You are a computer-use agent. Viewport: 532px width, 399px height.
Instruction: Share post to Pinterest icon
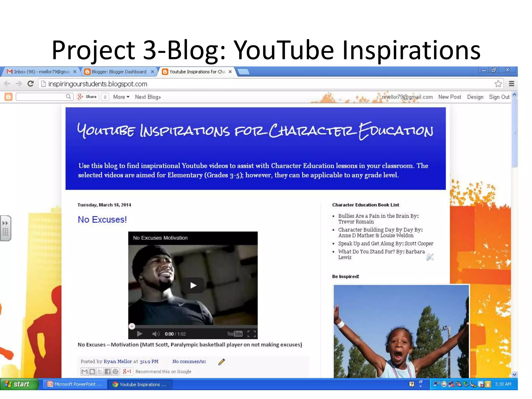pyautogui.click(x=115, y=371)
